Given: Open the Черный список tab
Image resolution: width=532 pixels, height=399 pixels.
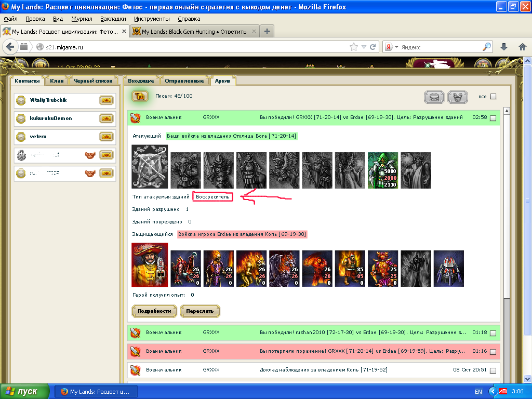Looking at the screenshot, I should 93,81.
